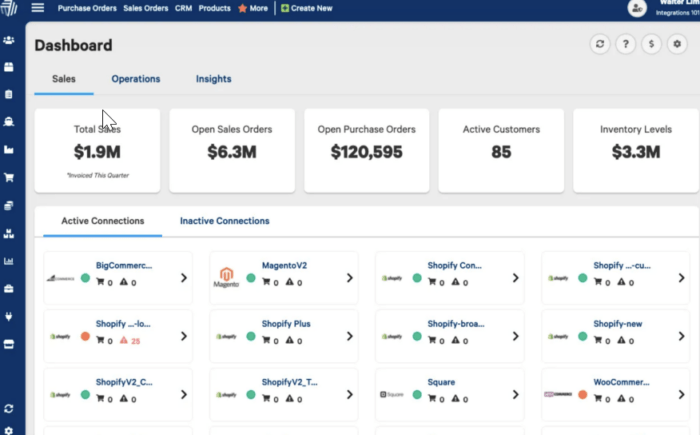Click the chart reports icon in sidebar
700x435 pixels.
9,261
